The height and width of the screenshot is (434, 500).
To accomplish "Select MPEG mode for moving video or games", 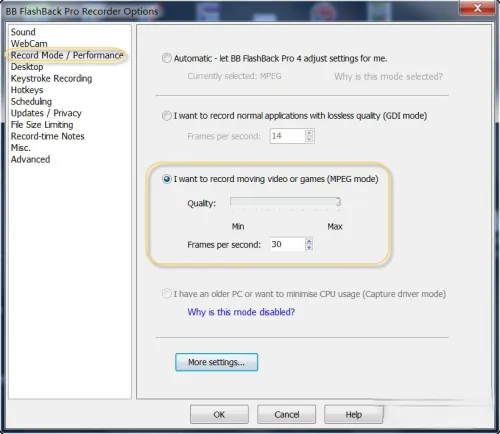I will point(166,179).
